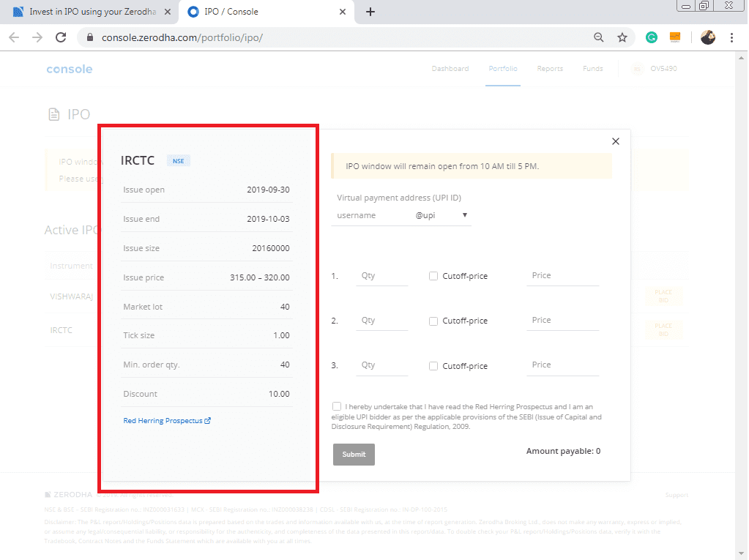The height and width of the screenshot is (560, 749).
Task: Close the IRCTC bid dialog
Action: (616, 141)
